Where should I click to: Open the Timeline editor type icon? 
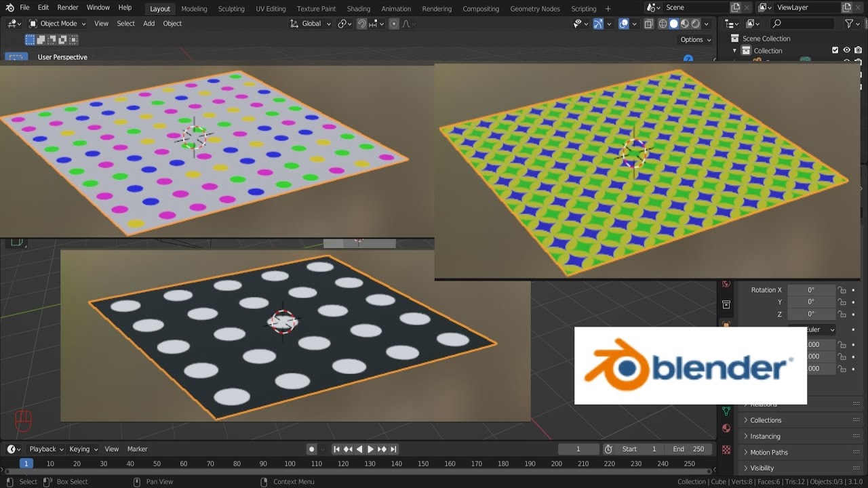(12, 449)
